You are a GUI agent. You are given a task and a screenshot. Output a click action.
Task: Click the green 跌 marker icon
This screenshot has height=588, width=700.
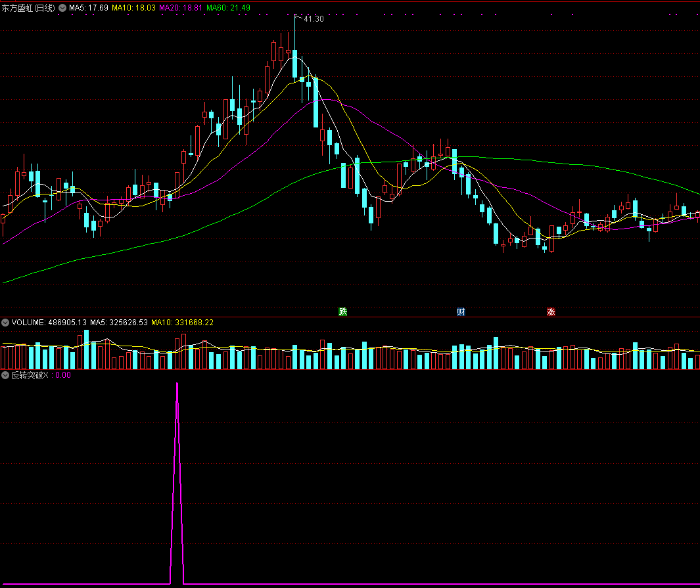click(343, 311)
